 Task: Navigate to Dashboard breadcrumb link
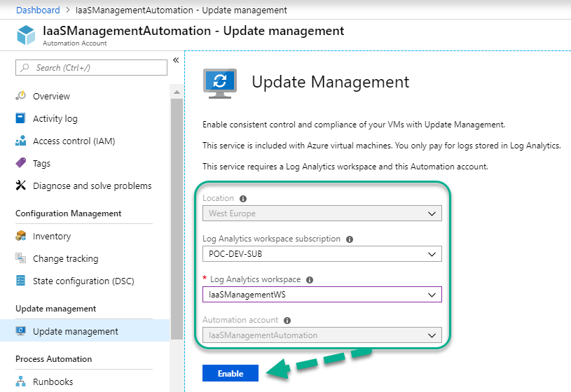pyautogui.click(x=38, y=10)
